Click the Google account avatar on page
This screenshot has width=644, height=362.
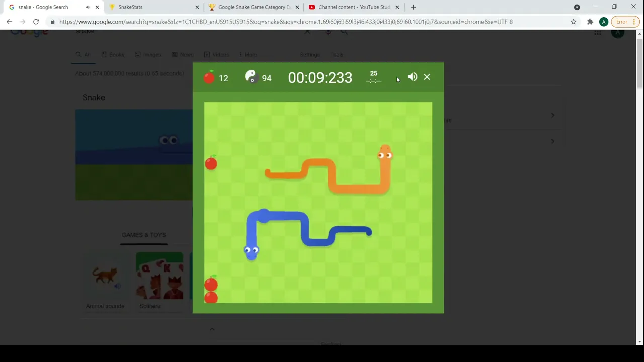coord(618,33)
